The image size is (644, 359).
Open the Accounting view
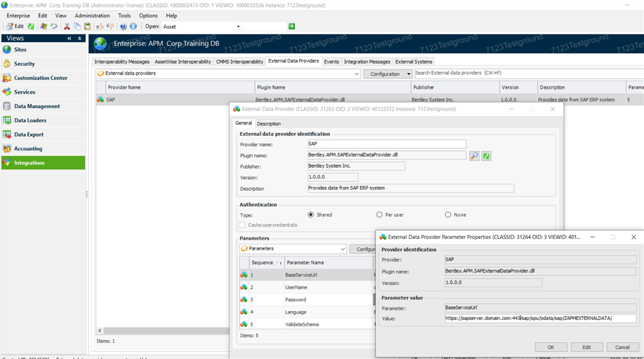43,149
